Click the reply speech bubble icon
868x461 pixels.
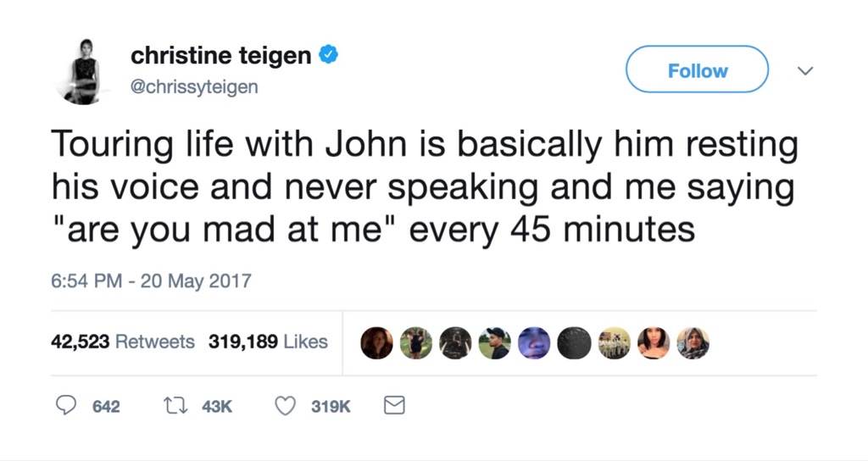click(66, 407)
